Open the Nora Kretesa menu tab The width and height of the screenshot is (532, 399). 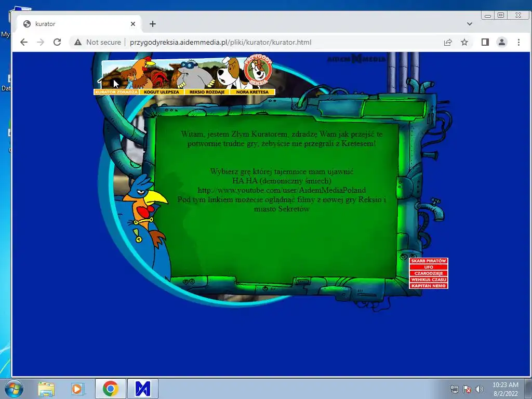point(252,92)
